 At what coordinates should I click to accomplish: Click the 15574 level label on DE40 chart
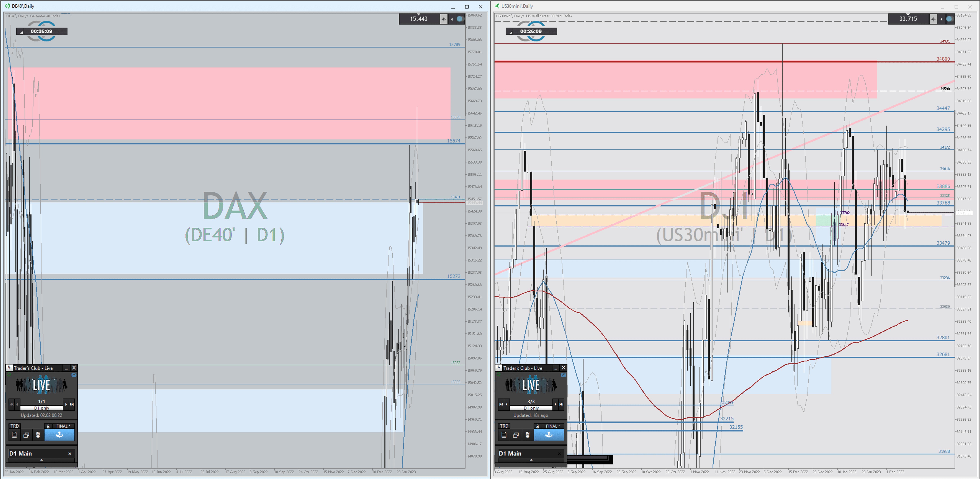point(453,141)
